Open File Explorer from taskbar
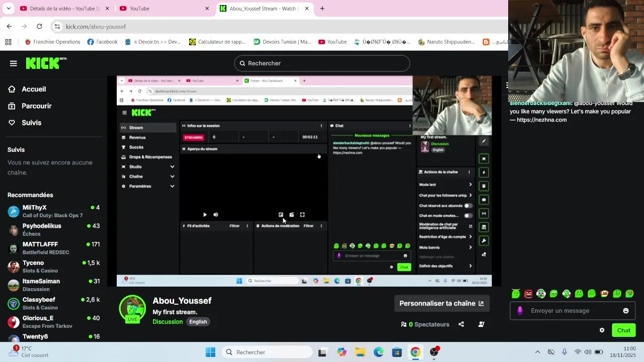644x362 pixels. tap(360, 352)
